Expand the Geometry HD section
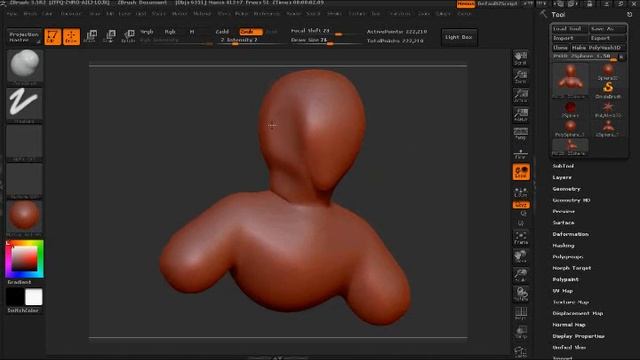 [571, 200]
